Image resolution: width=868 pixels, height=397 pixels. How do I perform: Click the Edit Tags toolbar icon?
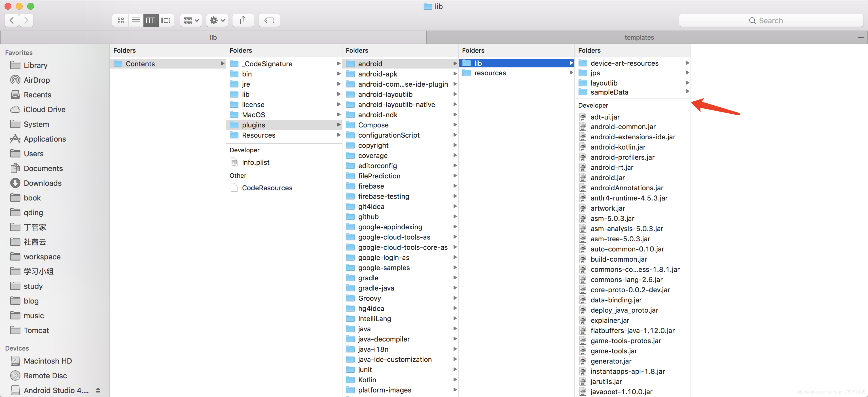(269, 21)
